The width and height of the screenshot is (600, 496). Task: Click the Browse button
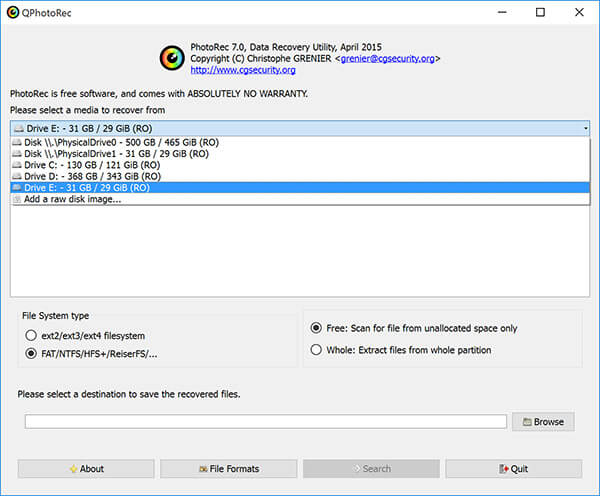[x=543, y=422]
